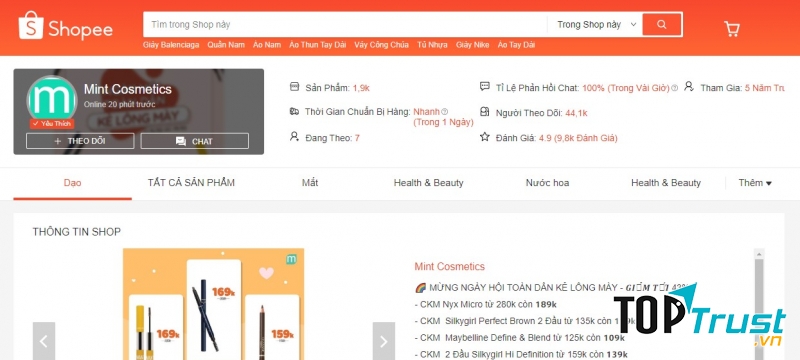Open the Nước hoa tab
This screenshot has height=360, width=800.
point(547,183)
